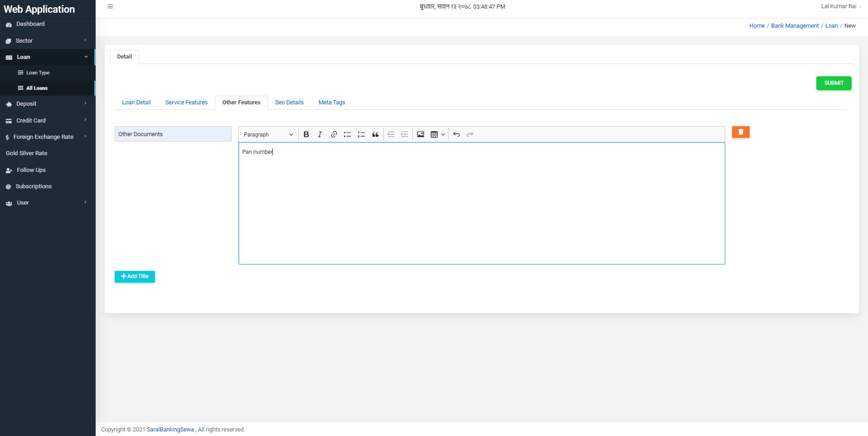
Task: Open table options dropdown arrow
Action: [443, 134]
